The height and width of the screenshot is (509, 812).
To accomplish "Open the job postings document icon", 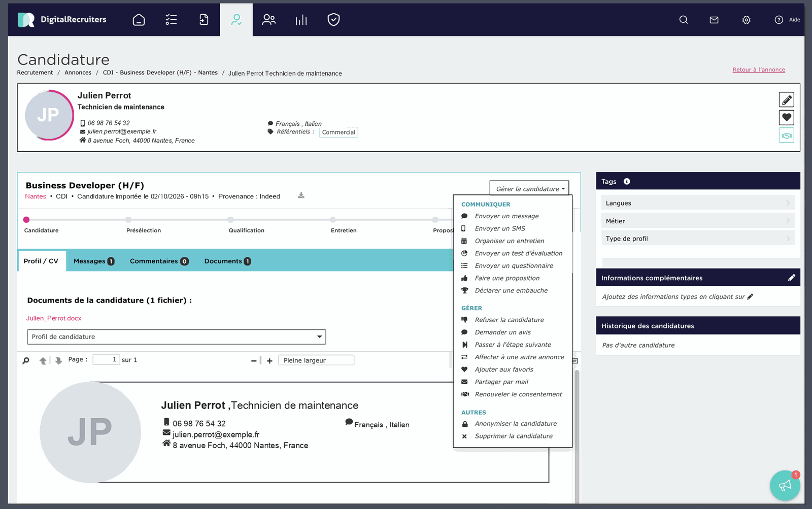I will pyautogui.click(x=204, y=20).
